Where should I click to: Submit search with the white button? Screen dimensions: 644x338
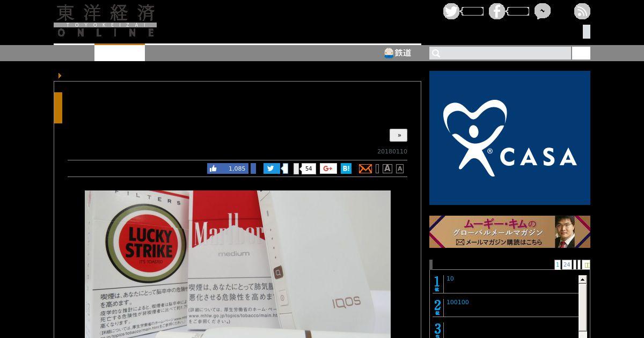coord(581,53)
